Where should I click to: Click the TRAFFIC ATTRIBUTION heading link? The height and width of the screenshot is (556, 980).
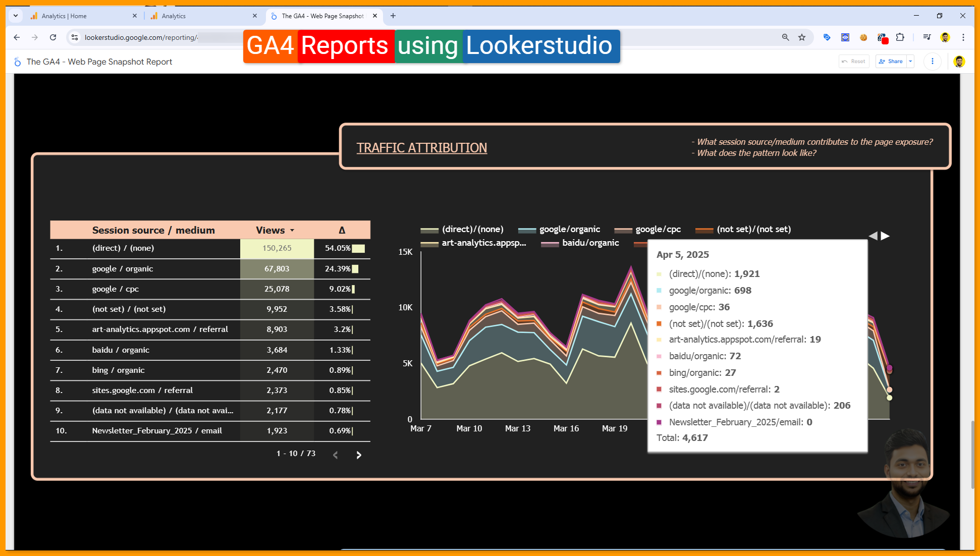click(421, 148)
